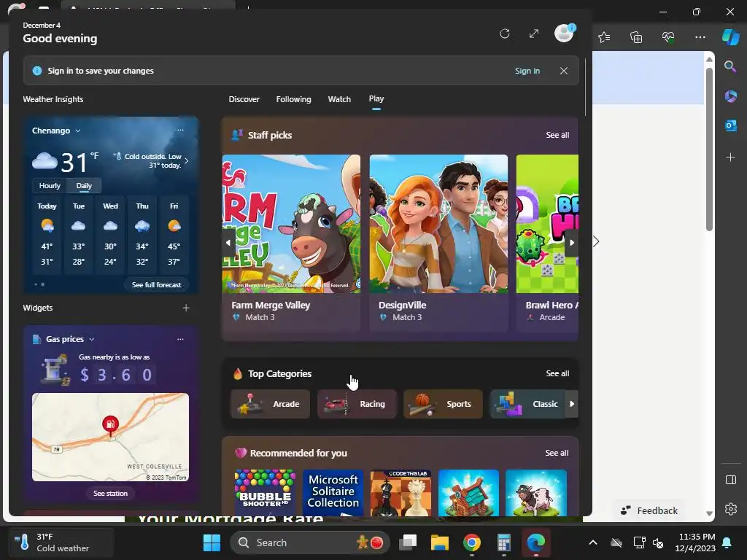Choose the Arcade category
747x560 pixels.
click(x=270, y=404)
